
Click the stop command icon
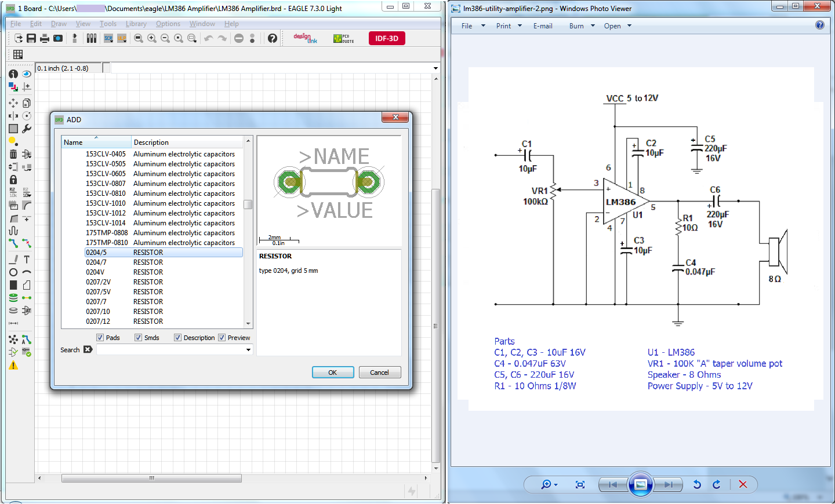tap(239, 38)
